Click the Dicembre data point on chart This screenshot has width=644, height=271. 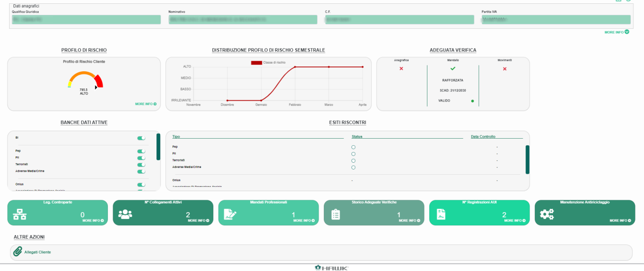(x=227, y=100)
